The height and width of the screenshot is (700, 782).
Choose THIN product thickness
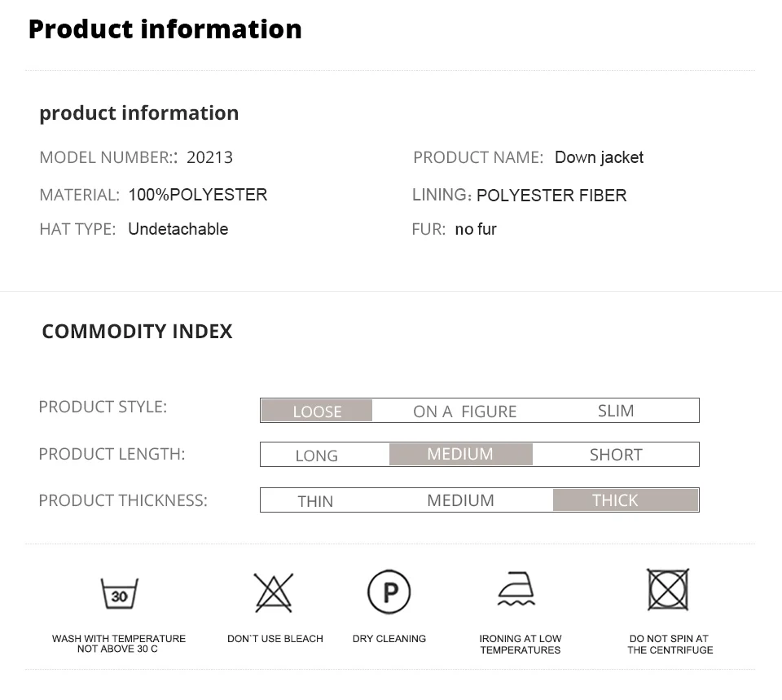point(315,501)
